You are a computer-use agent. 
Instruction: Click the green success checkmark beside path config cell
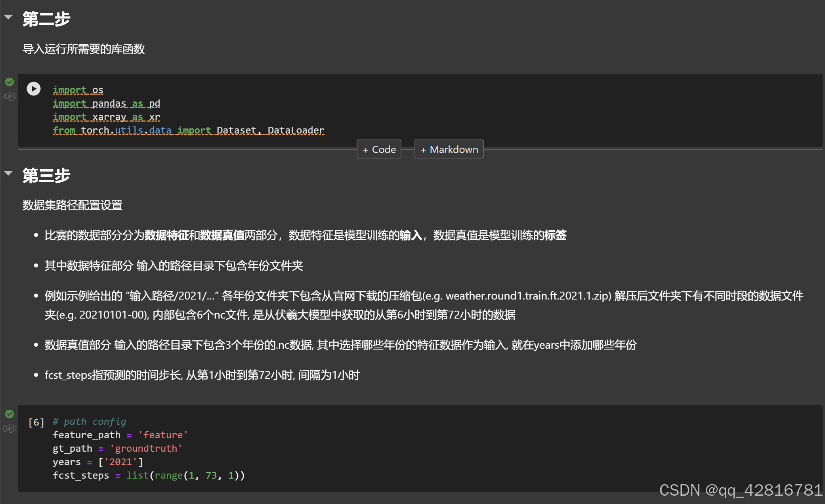[x=9, y=414]
